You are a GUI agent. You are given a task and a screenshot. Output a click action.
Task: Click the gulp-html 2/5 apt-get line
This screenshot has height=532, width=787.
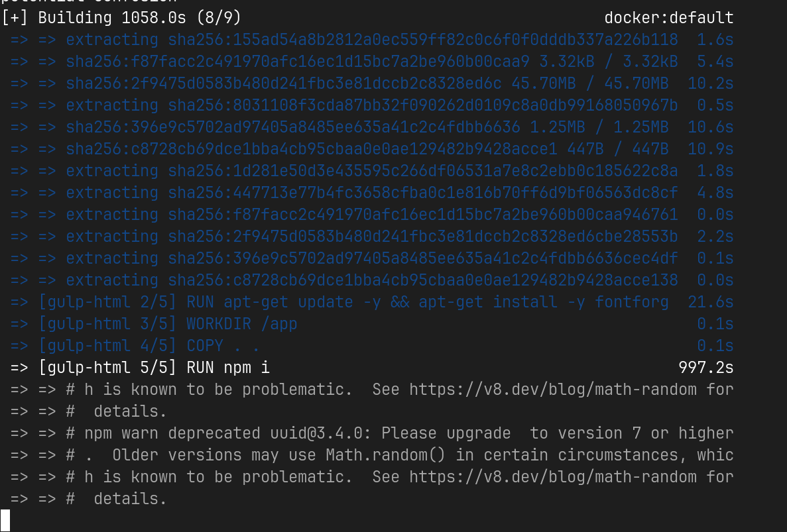[371, 302]
